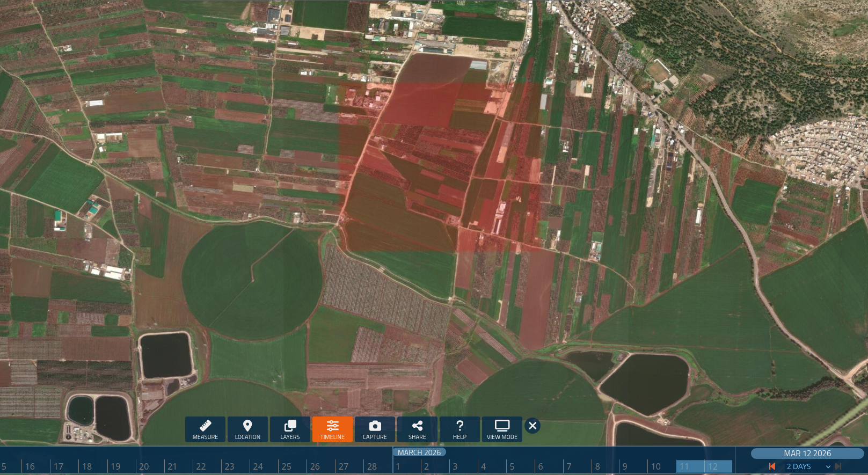Select day 27 on the timeline

pyautogui.click(x=343, y=466)
